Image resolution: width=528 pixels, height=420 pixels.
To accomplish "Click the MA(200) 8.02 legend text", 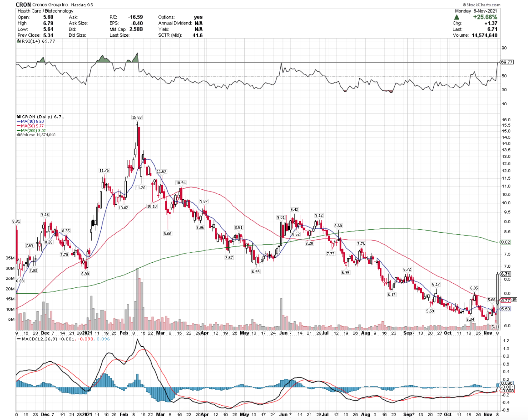I will (x=33, y=130).
